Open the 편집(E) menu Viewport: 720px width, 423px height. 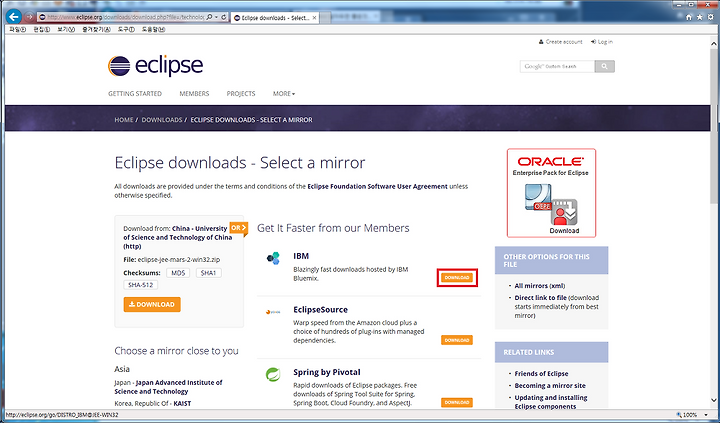(41, 29)
